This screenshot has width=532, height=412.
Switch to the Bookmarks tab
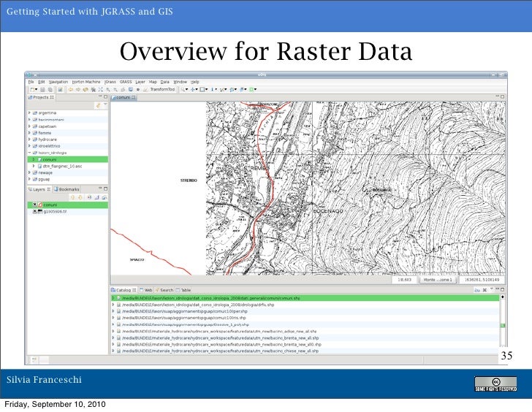[x=66, y=189]
